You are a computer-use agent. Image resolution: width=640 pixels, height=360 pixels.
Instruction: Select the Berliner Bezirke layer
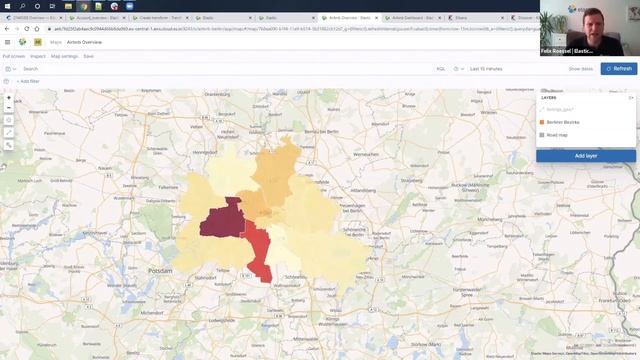563,122
